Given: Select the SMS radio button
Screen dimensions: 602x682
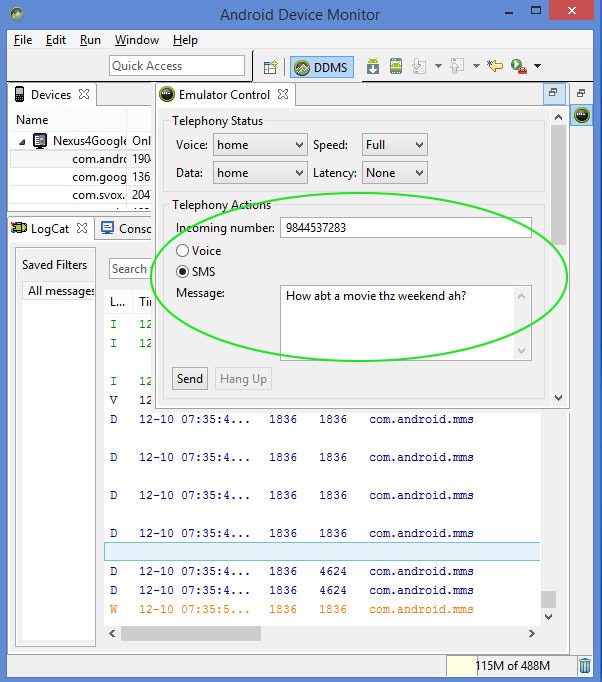Looking at the screenshot, I should [x=182, y=271].
